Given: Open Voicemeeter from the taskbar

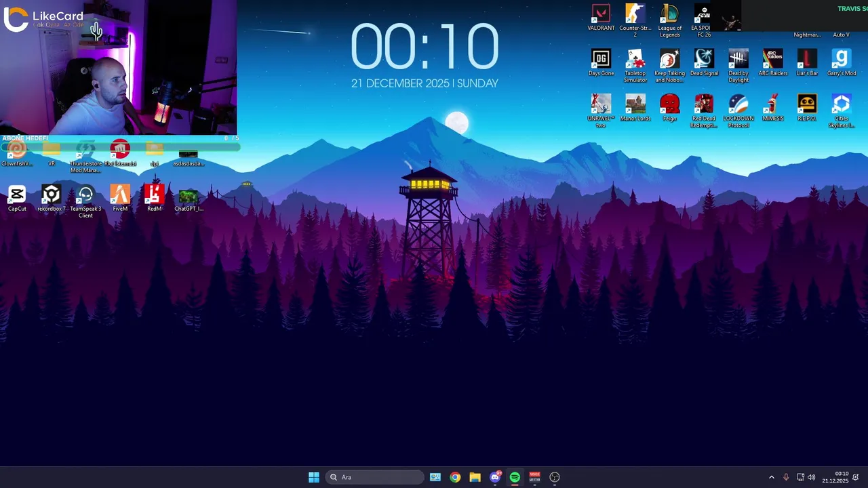Looking at the screenshot, I should (x=534, y=477).
